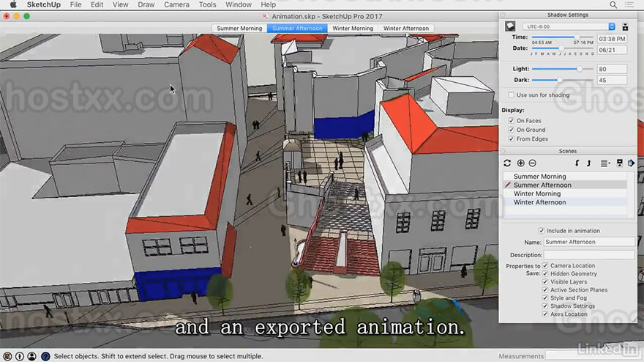Toggle the shadow details expand icon
The image size is (644, 362).
625,26
